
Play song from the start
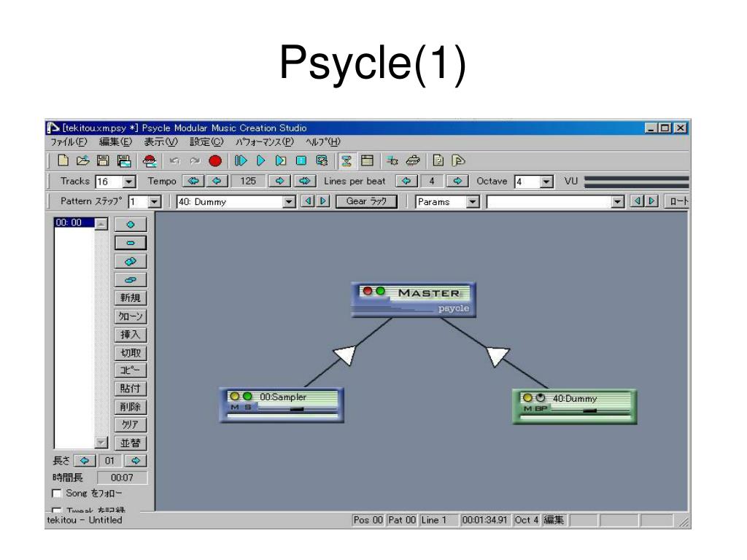pyautogui.click(x=241, y=161)
